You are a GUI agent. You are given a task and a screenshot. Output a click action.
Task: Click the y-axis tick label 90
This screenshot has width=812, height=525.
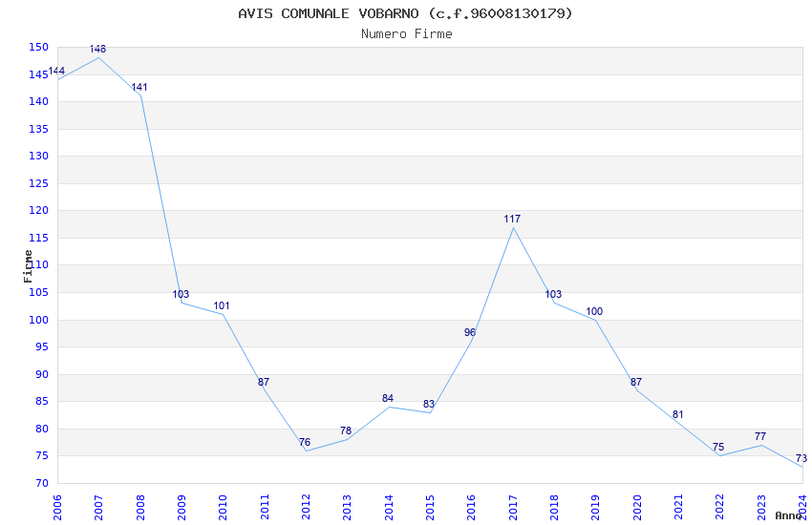pyautogui.click(x=41, y=374)
